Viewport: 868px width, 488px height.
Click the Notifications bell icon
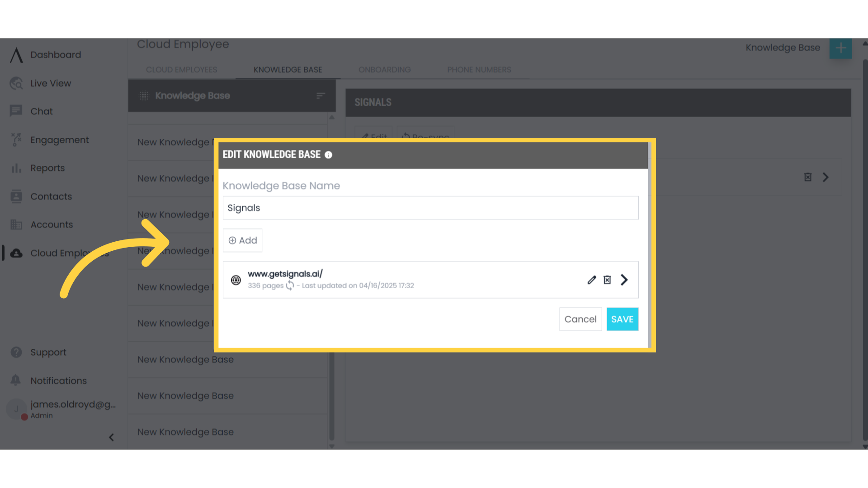pos(16,380)
